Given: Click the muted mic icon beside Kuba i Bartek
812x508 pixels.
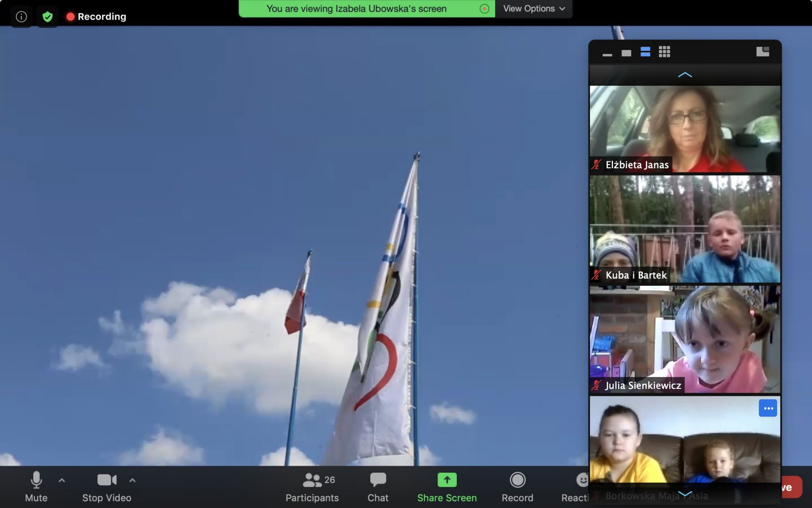Looking at the screenshot, I should [x=596, y=275].
